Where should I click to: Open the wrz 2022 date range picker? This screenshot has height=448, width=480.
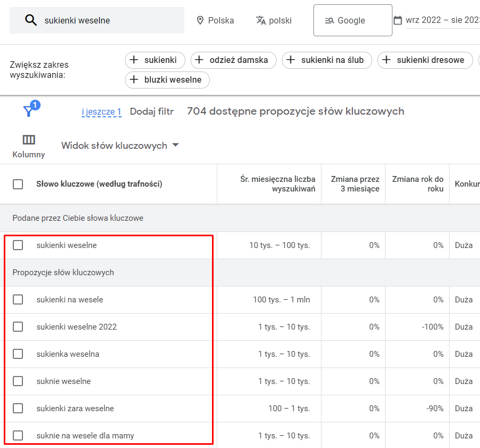tap(442, 20)
